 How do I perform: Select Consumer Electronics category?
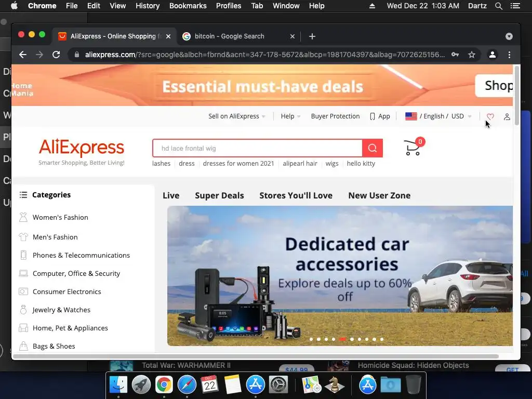tap(67, 292)
